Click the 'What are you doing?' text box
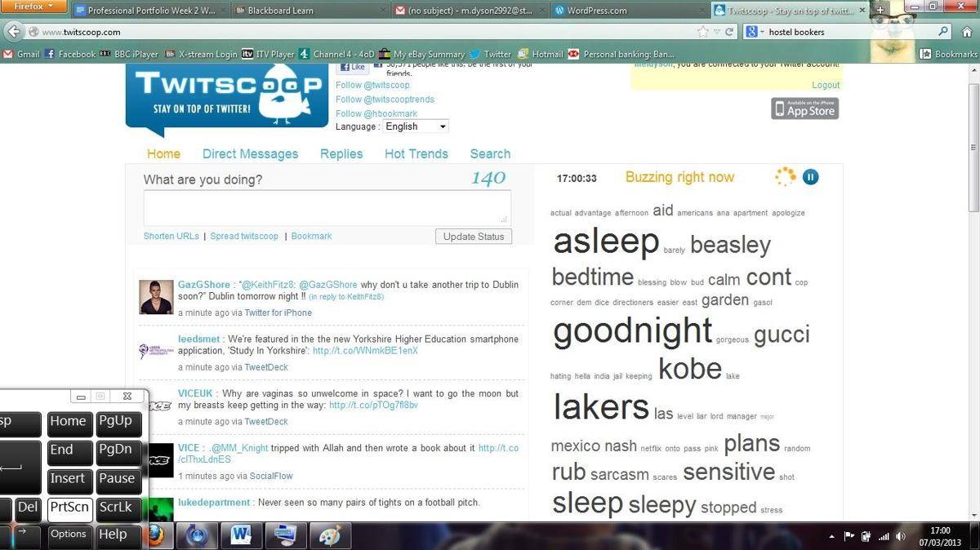 coord(327,207)
